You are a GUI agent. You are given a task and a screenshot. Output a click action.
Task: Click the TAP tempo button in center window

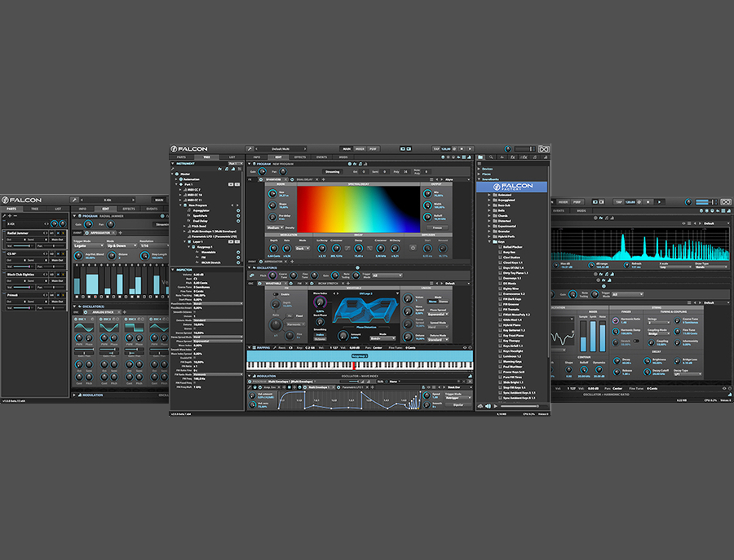pyautogui.click(x=436, y=149)
